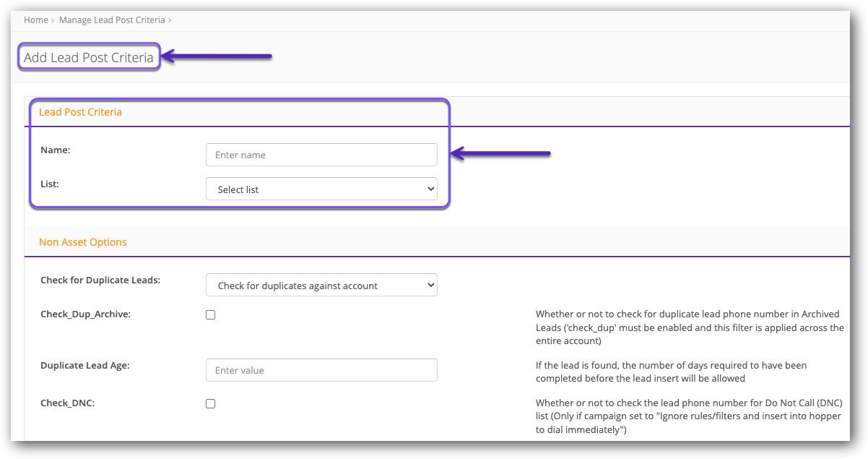Click the Add Lead Post Criteria heading

coord(88,58)
